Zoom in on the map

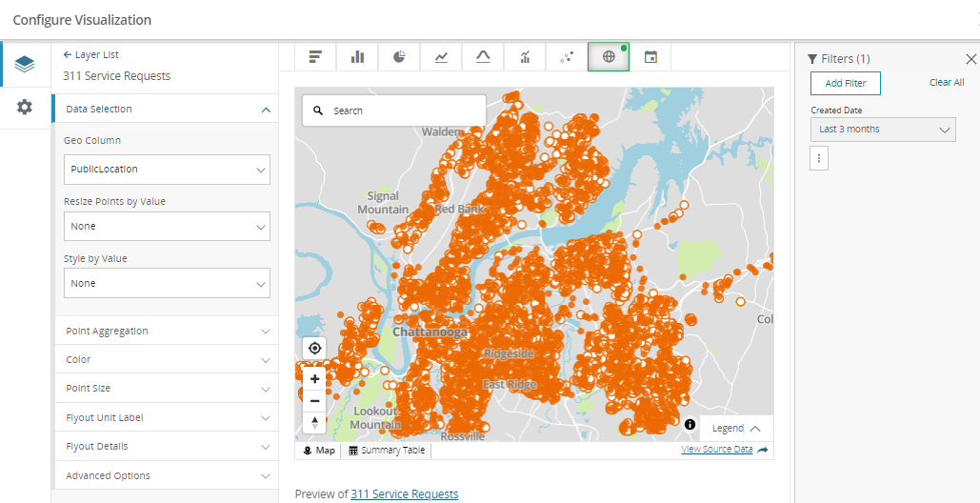(x=314, y=378)
